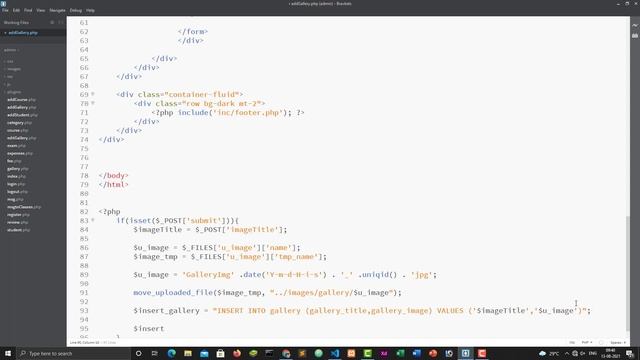Open msgtoClasses.php in file tree
Viewport: 640px width, 360px height.
click(24, 207)
